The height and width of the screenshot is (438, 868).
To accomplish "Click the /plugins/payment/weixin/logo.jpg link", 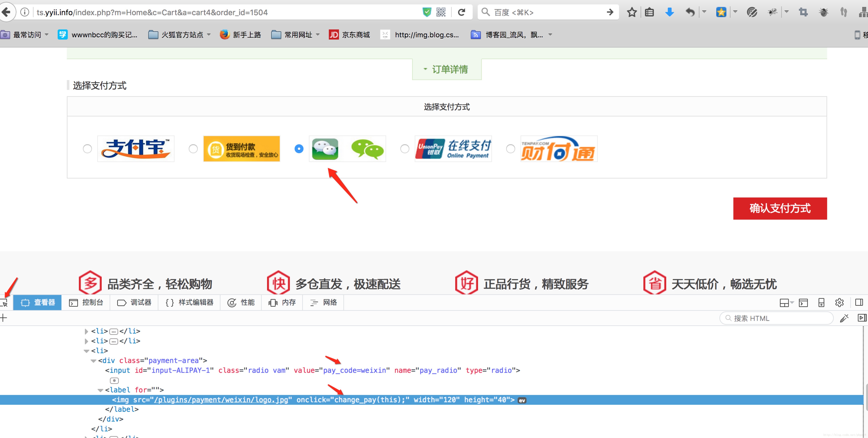I will pyautogui.click(x=221, y=400).
